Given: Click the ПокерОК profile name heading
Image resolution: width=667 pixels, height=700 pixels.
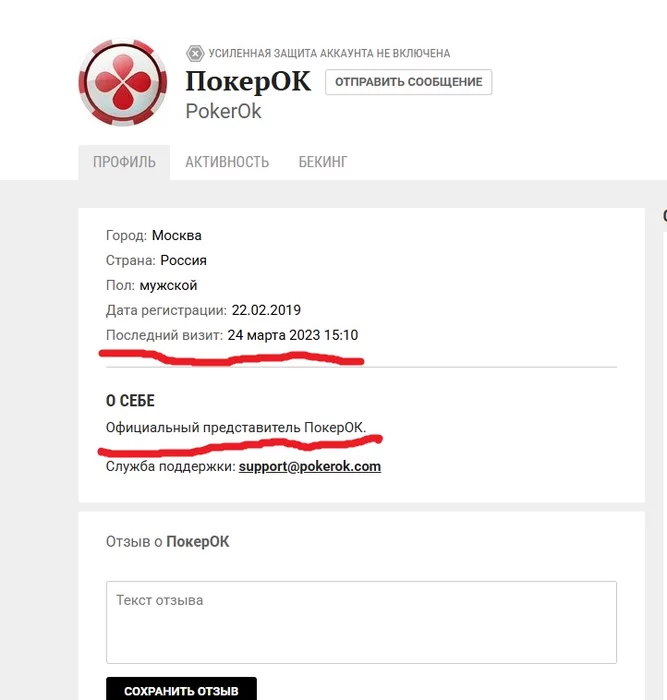Looking at the screenshot, I should pos(248,82).
